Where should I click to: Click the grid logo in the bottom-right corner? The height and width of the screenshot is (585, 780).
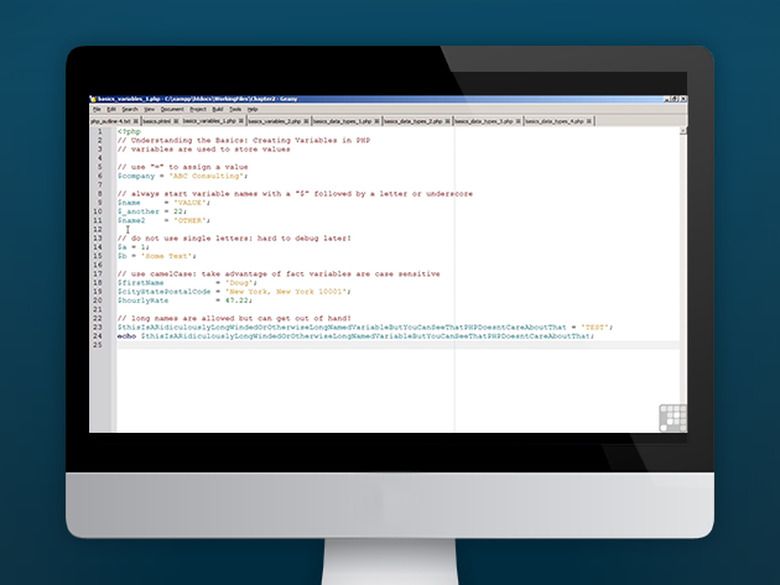pyautogui.click(x=673, y=417)
